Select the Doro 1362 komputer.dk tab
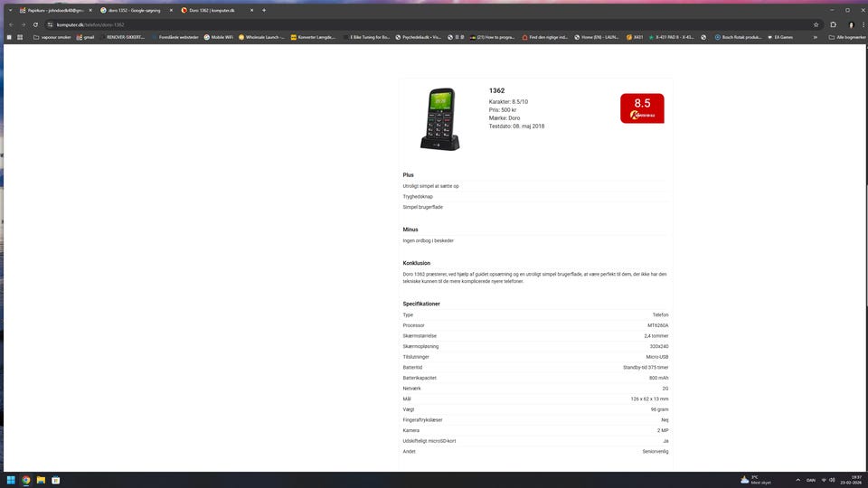 point(216,10)
